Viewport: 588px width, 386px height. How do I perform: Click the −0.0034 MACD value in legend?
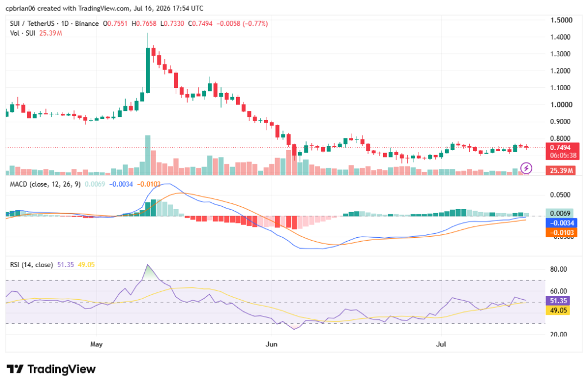(121, 184)
